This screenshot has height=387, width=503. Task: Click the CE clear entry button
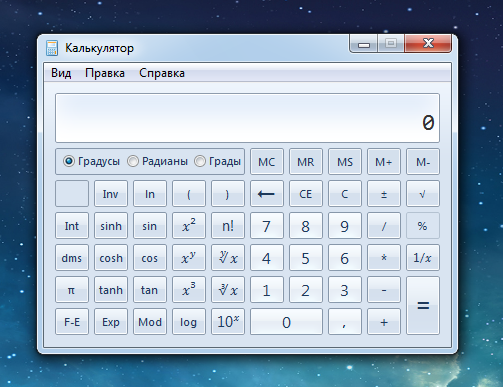pos(306,194)
